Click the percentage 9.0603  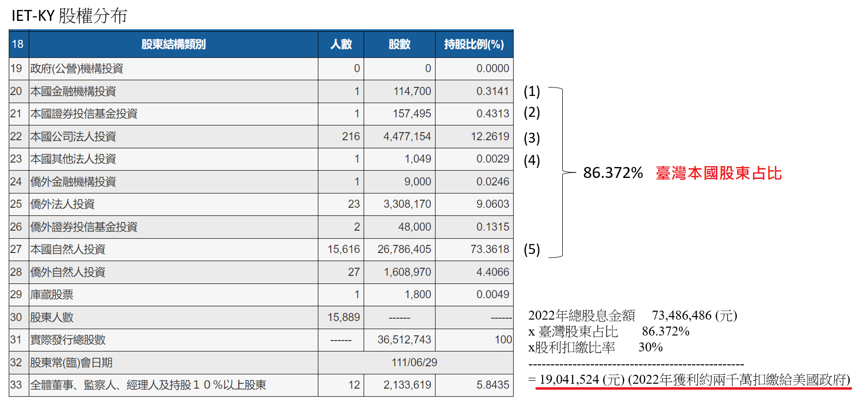(493, 204)
